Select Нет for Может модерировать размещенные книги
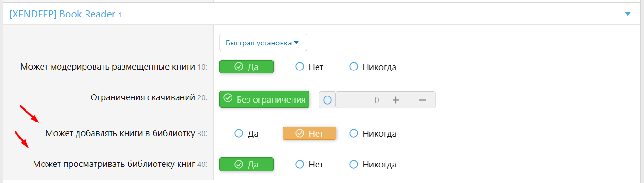 tap(309, 67)
